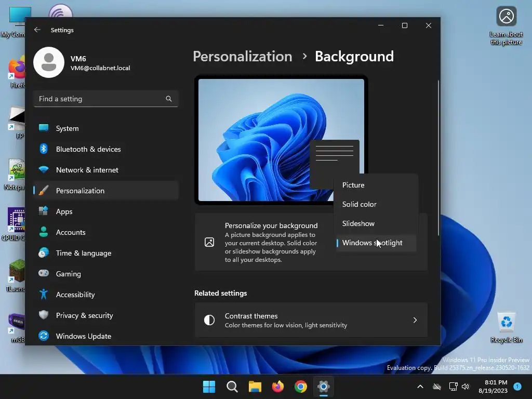This screenshot has width=532, height=399.
Task: Open Apps settings category
Action: pos(106,211)
